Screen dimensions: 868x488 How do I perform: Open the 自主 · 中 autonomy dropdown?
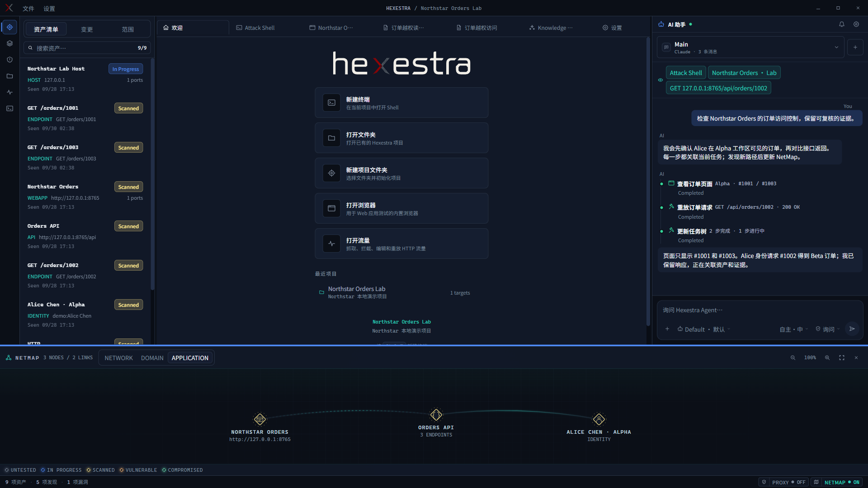(x=794, y=329)
